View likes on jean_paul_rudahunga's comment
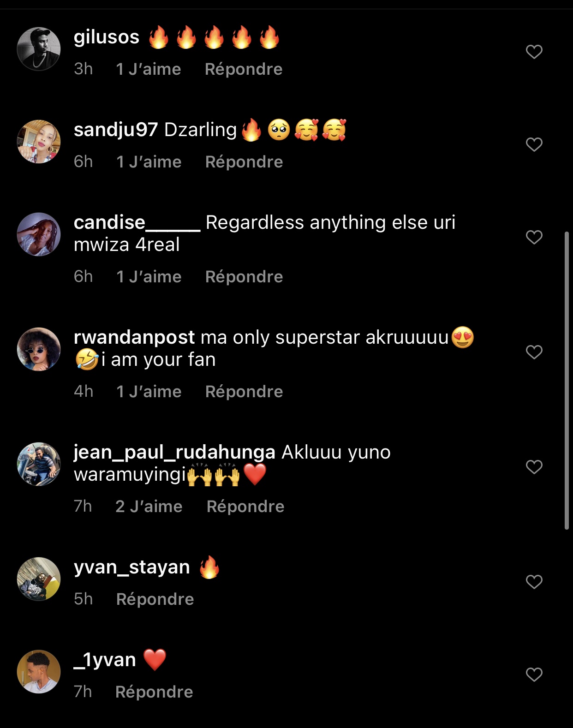Viewport: 573px width, 728px height. click(149, 507)
